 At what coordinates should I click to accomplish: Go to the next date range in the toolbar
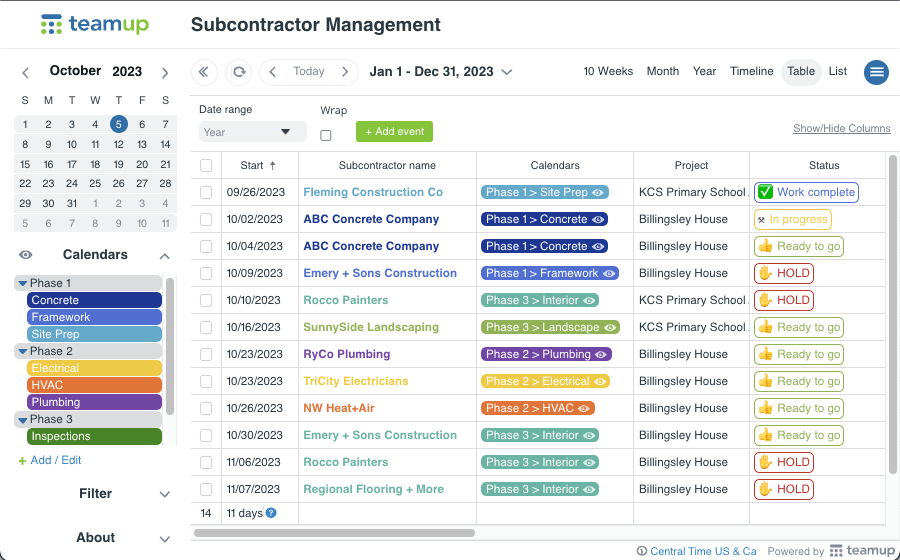click(x=345, y=72)
